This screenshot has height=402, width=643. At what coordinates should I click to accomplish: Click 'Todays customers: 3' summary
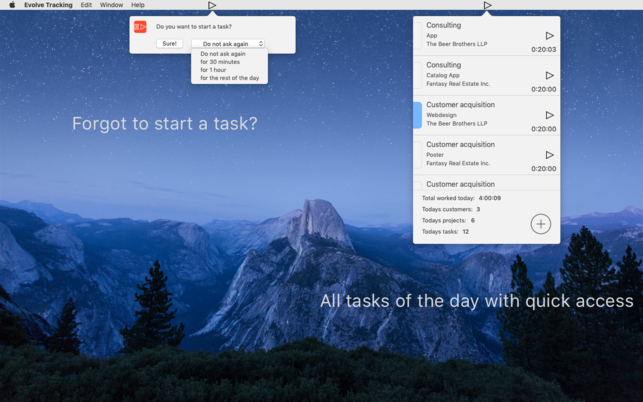pos(451,209)
